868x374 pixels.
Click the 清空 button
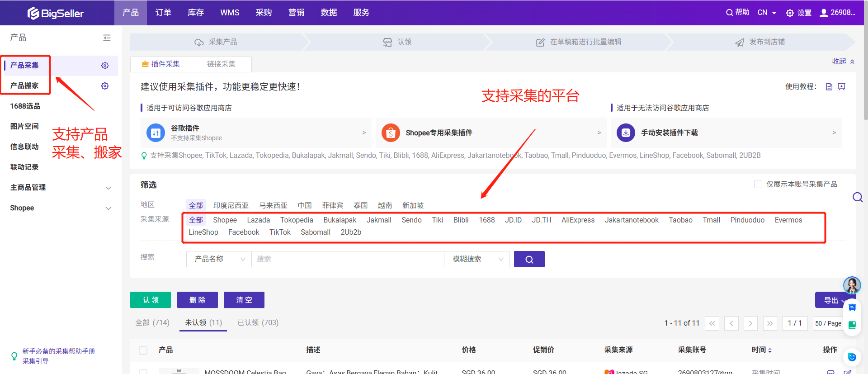[244, 300]
